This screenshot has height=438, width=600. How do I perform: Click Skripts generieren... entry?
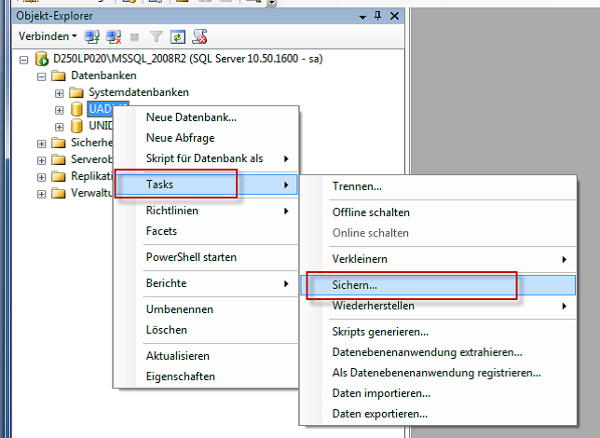tap(380, 332)
